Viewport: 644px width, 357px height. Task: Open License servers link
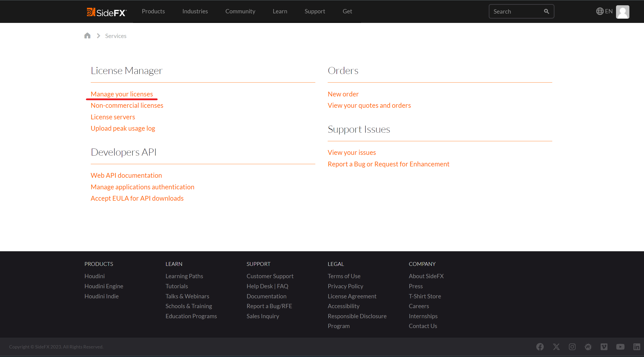click(113, 117)
